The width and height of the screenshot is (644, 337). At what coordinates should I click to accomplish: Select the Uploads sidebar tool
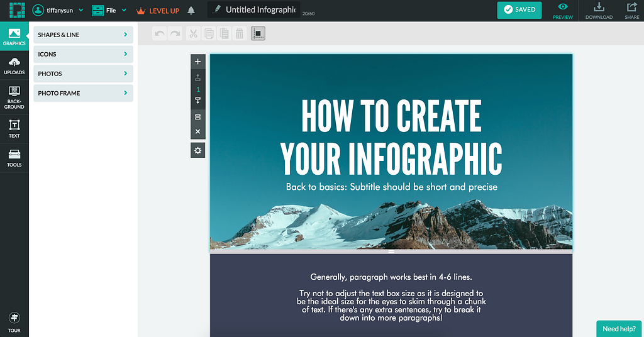coord(14,65)
